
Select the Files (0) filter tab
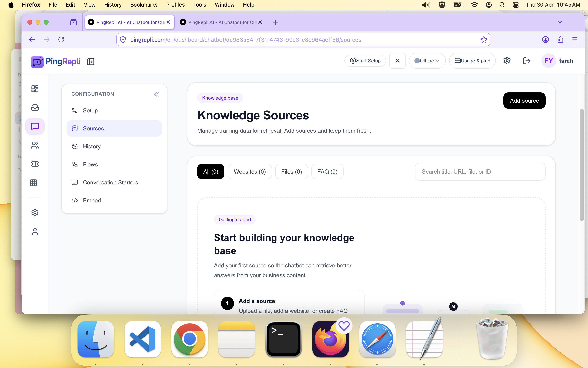[x=292, y=172]
